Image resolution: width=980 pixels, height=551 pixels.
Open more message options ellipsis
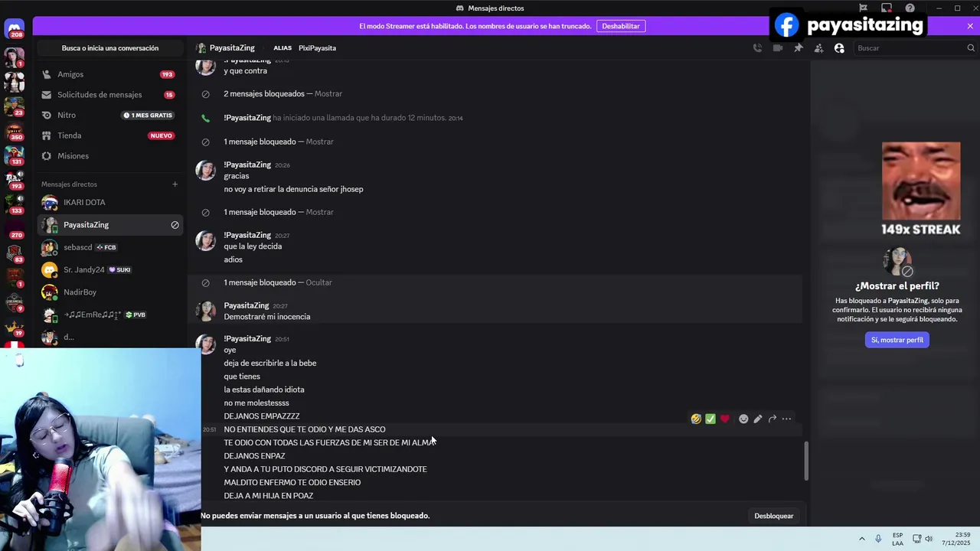coord(786,419)
